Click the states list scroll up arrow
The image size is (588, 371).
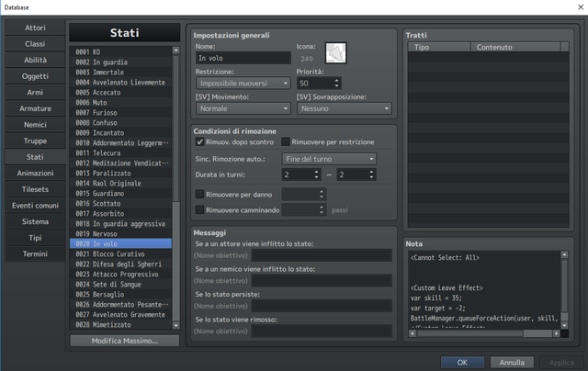tap(175, 51)
